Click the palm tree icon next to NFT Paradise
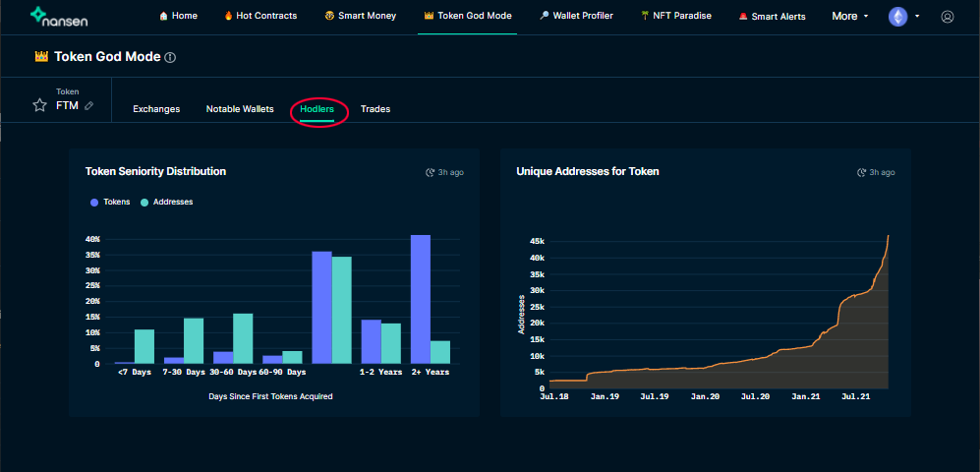Viewport: 980px width, 472px height. 645,16
